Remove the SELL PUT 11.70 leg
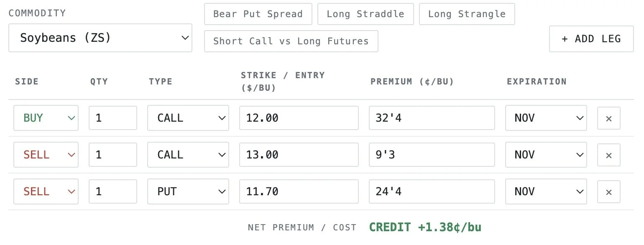 (x=608, y=191)
